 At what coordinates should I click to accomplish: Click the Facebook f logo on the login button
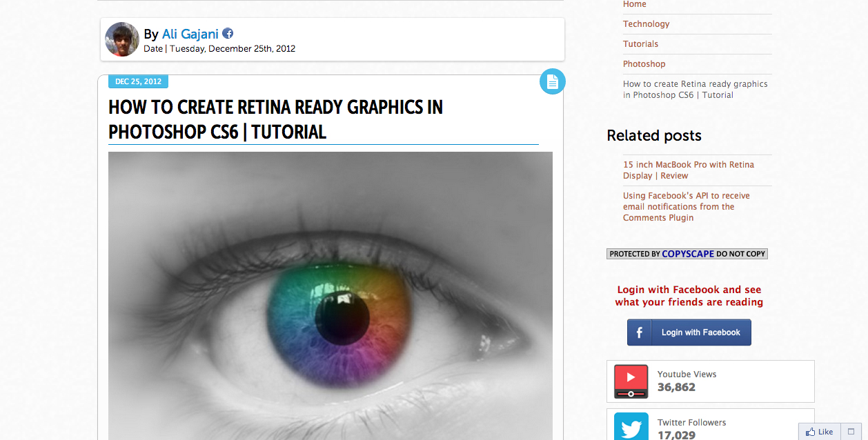click(640, 332)
